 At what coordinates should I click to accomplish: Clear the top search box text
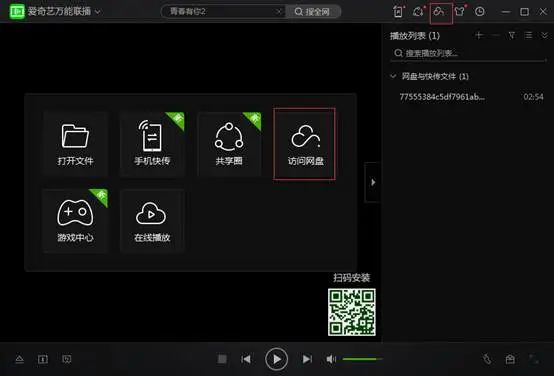coord(279,12)
